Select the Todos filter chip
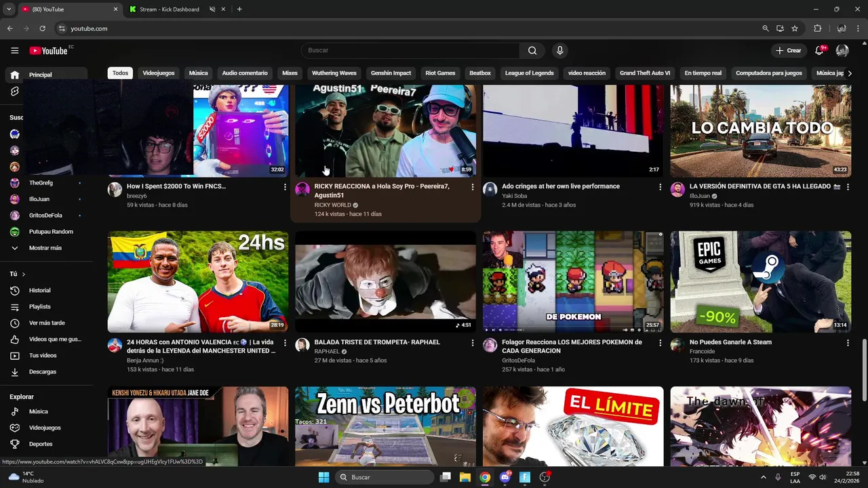 pyautogui.click(x=120, y=73)
